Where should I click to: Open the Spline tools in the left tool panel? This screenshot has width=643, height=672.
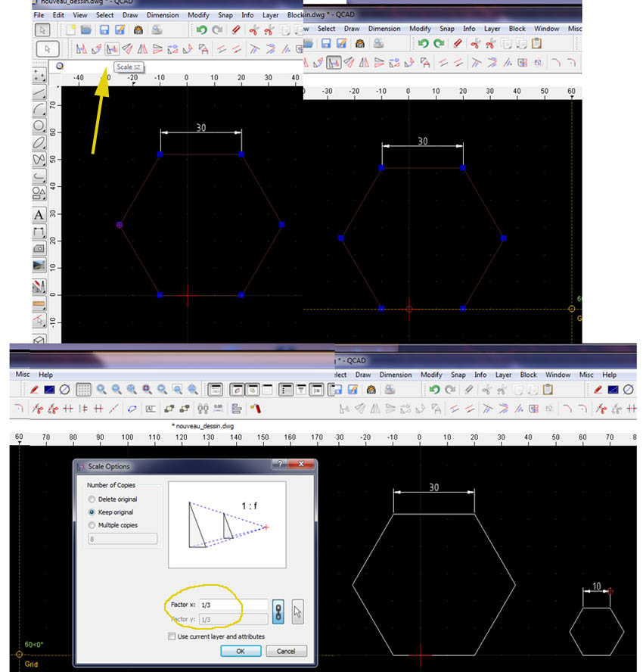pyautogui.click(x=39, y=160)
